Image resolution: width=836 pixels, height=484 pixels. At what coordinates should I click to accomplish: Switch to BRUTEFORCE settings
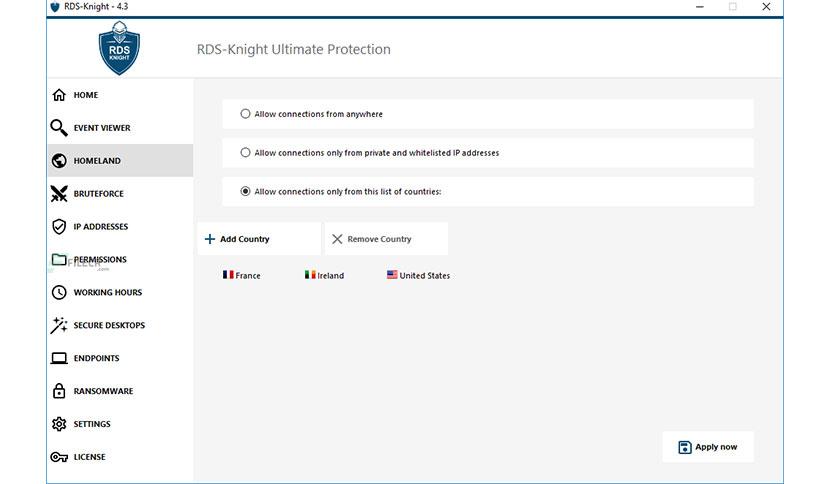tap(120, 193)
